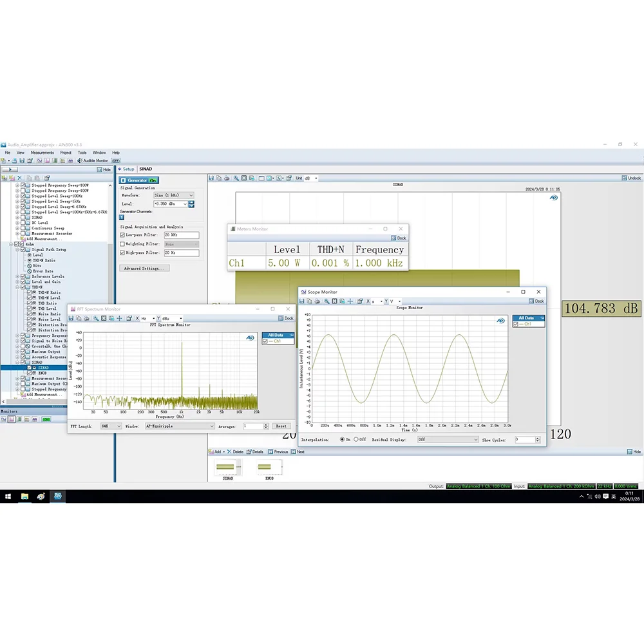Open the Project menu
The image size is (644, 644).
click(x=66, y=153)
